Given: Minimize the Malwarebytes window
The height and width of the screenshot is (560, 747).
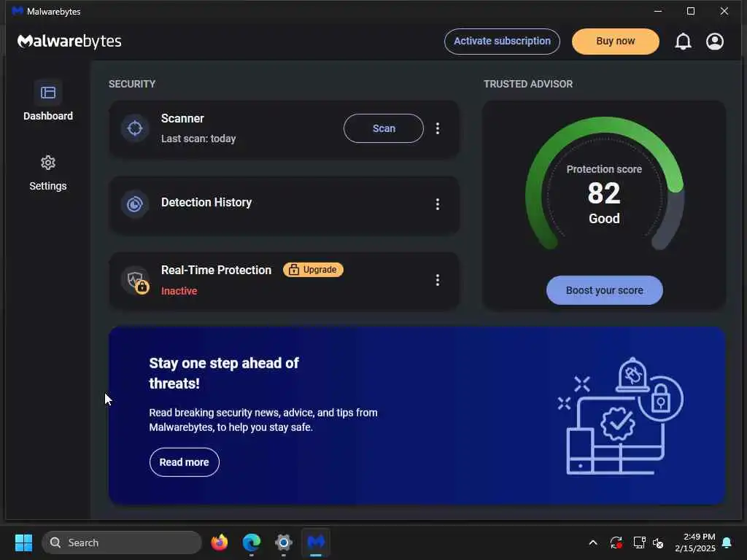Looking at the screenshot, I should tap(658, 11).
